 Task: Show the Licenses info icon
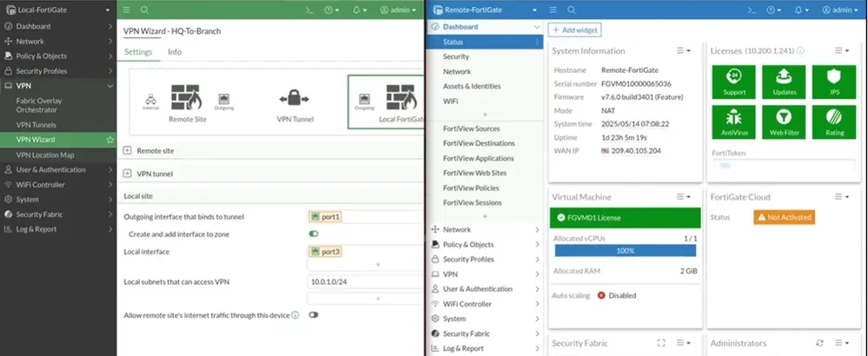click(800, 51)
